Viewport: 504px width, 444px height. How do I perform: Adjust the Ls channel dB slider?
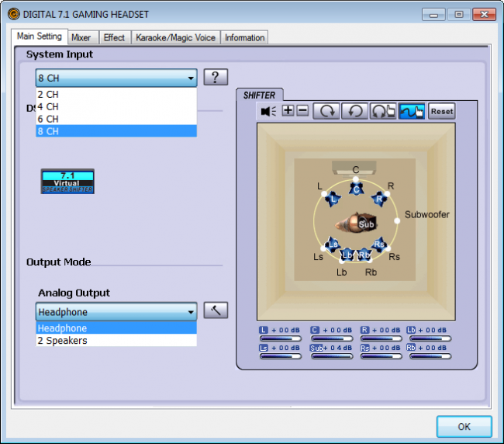pyautogui.click(x=280, y=356)
